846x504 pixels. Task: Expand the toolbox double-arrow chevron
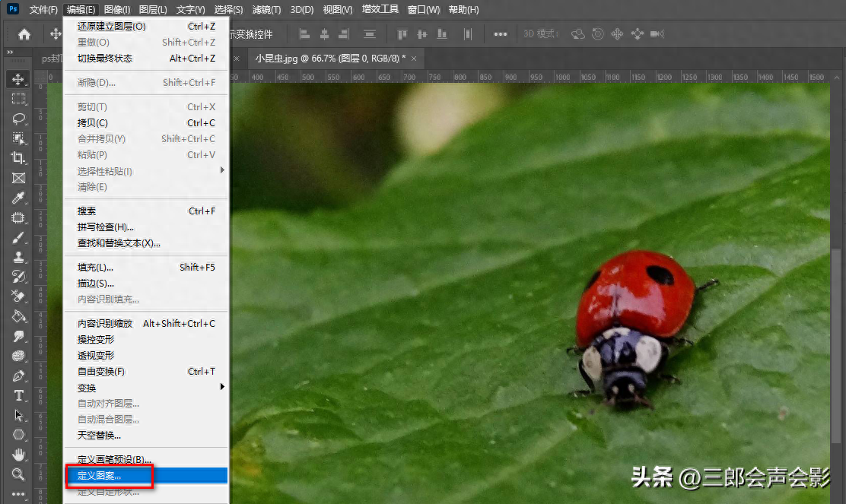pyautogui.click(x=10, y=52)
